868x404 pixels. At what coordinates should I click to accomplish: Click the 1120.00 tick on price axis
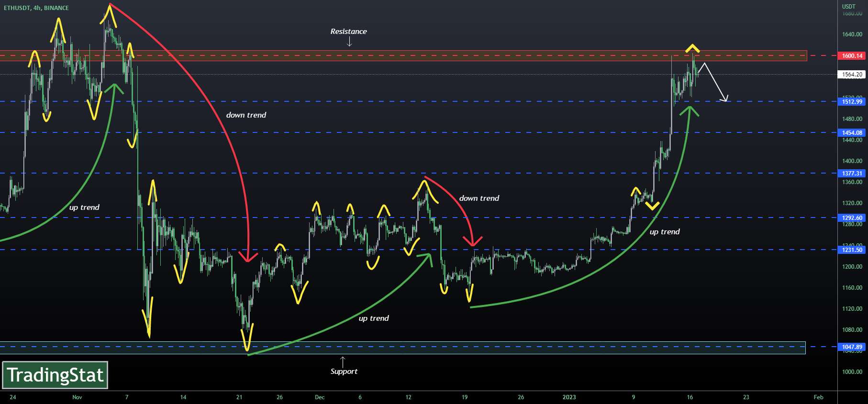coord(852,309)
